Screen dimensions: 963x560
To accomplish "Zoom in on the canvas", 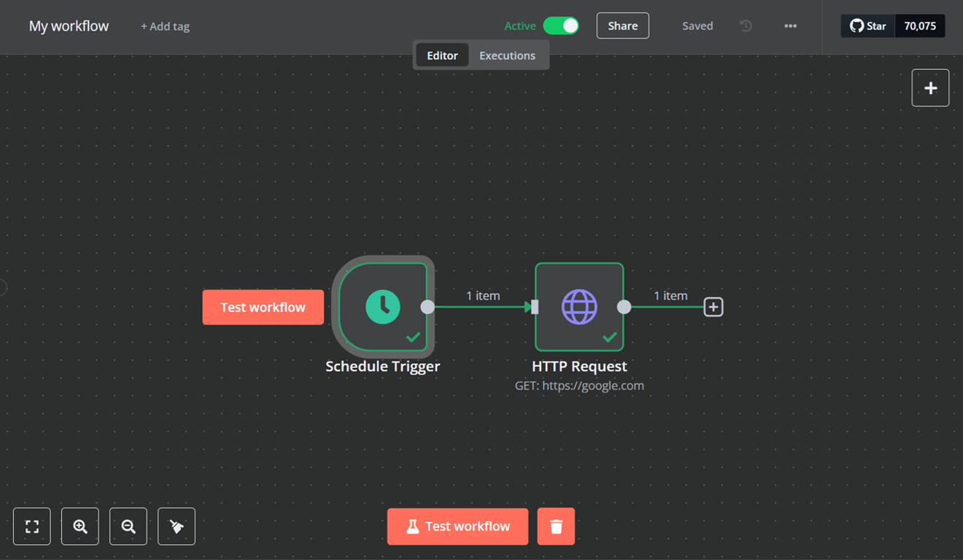I will pos(80,526).
